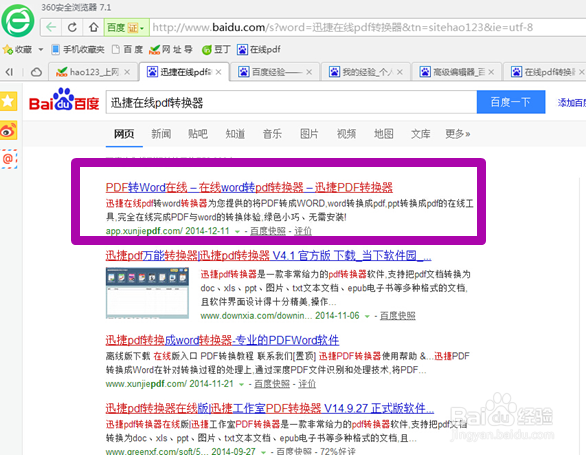This screenshot has height=456, width=588.
Task: Open the 在线pdf bookmark
Action: coord(259,50)
